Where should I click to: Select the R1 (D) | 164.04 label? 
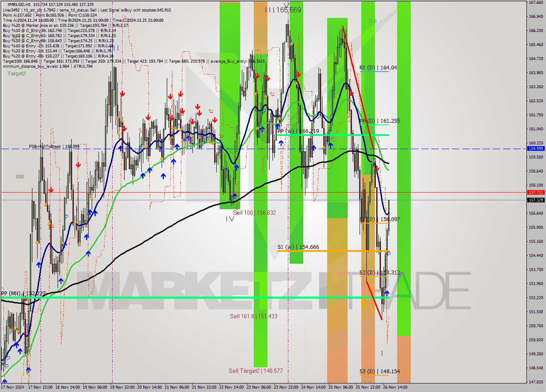pos(378,67)
